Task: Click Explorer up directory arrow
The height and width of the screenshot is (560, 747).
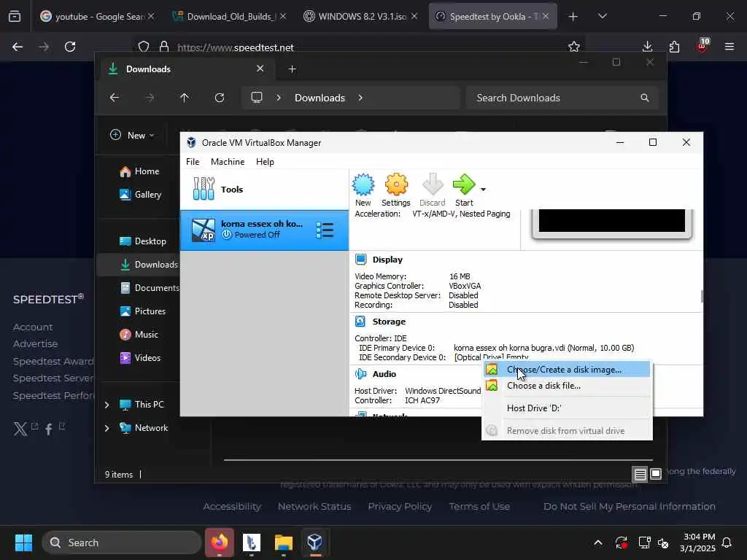Action: (x=185, y=98)
